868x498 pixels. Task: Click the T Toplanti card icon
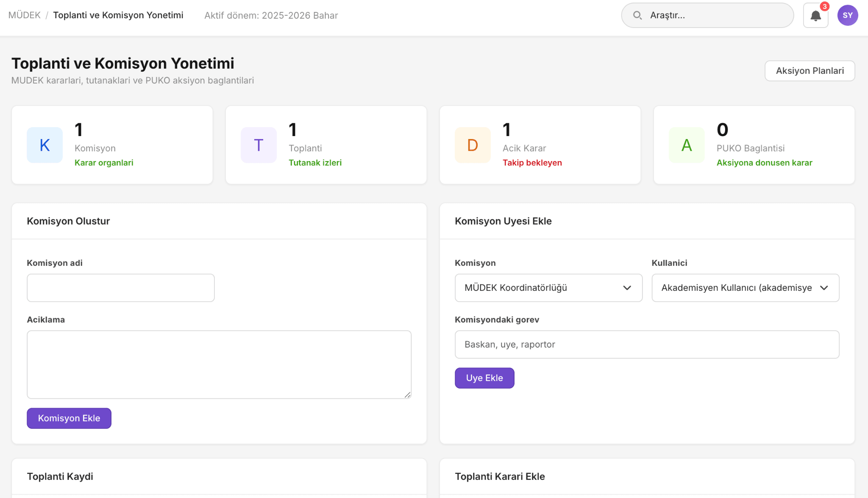pos(259,145)
